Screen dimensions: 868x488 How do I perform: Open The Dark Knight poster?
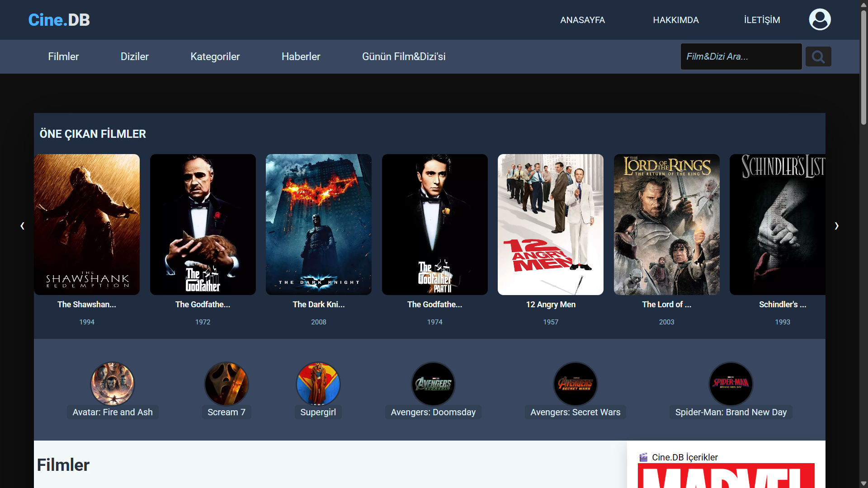point(318,225)
